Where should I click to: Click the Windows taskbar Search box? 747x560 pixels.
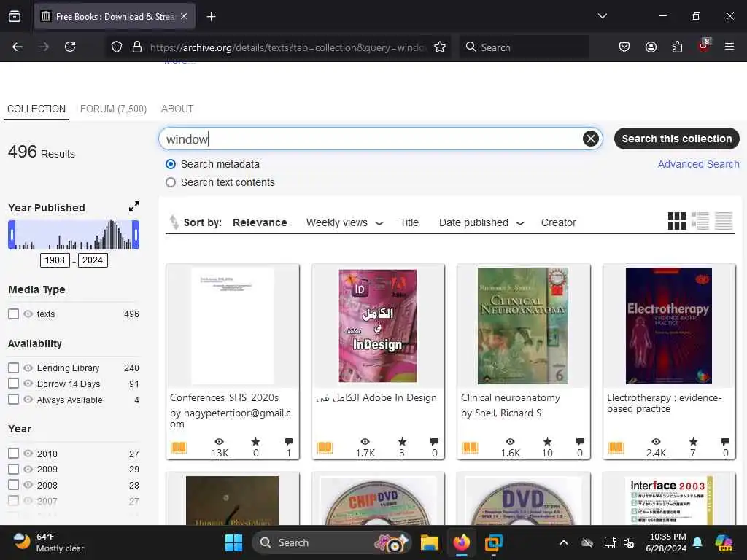(x=332, y=542)
